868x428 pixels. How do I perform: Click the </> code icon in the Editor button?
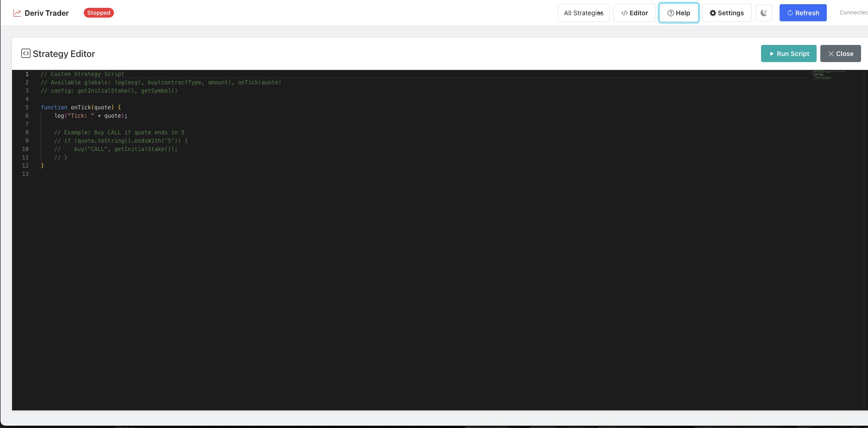point(624,13)
